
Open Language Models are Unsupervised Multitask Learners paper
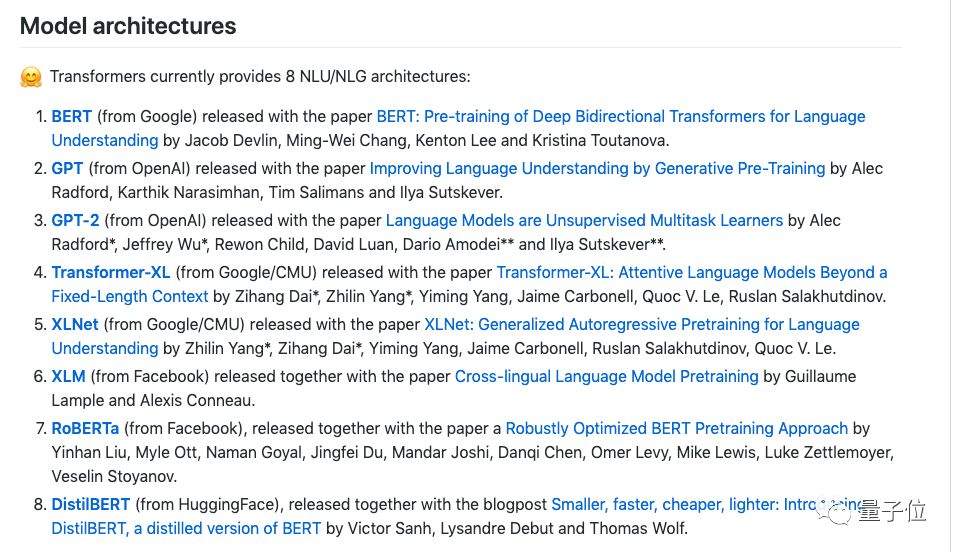coord(584,220)
